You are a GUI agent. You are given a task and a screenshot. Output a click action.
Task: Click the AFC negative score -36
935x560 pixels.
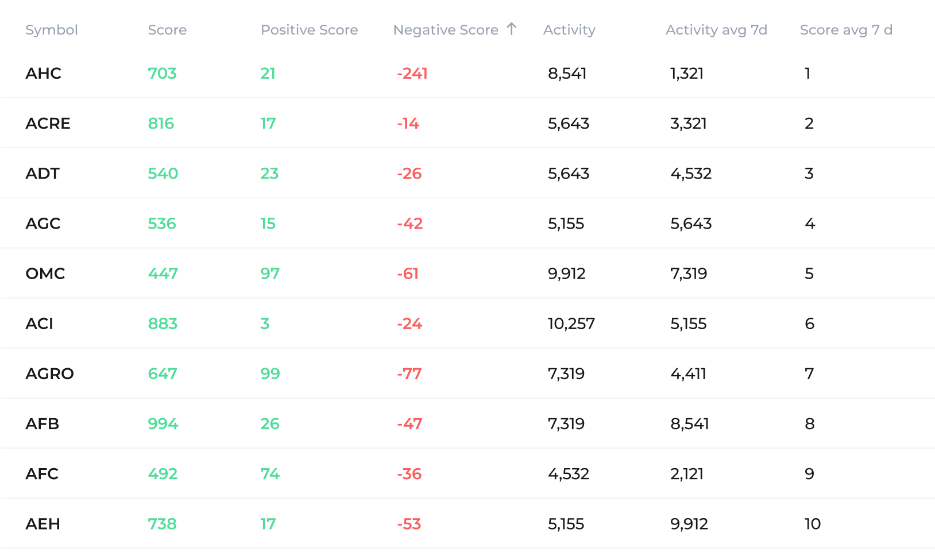coord(409,474)
